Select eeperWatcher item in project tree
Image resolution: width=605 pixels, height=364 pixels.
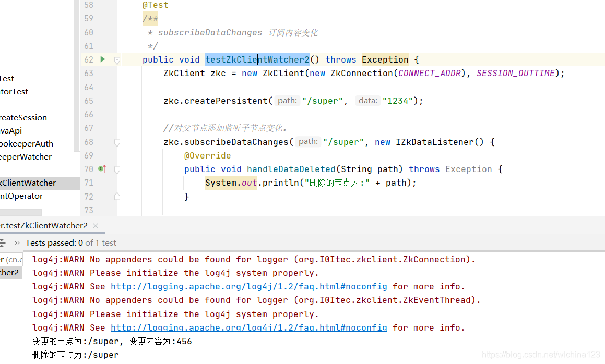click(x=26, y=156)
